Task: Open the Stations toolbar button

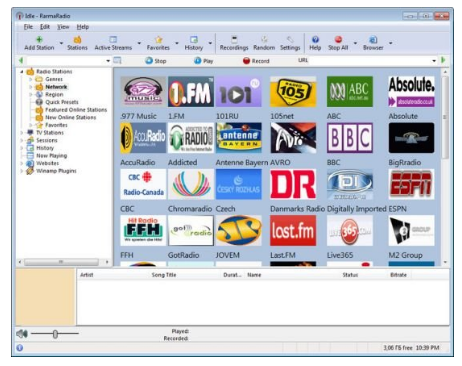Action: [x=77, y=43]
